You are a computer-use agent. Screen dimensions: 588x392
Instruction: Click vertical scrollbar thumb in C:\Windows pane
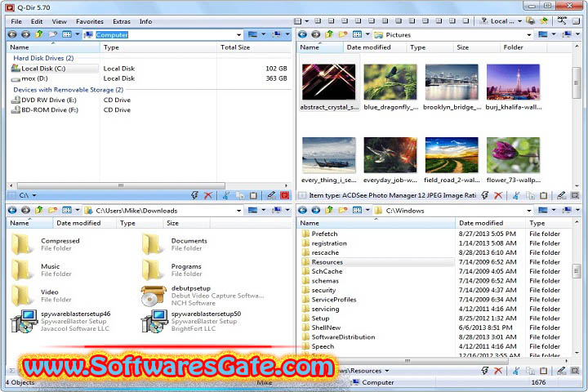[577, 271]
